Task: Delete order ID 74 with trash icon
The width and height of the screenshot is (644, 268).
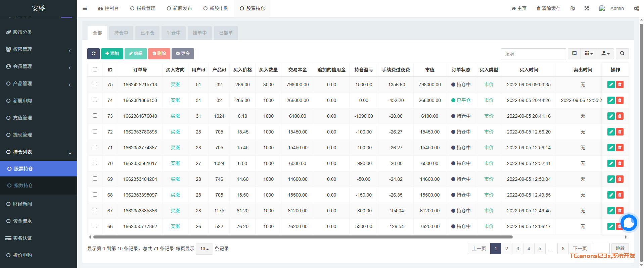Action: [x=620, y=100]
